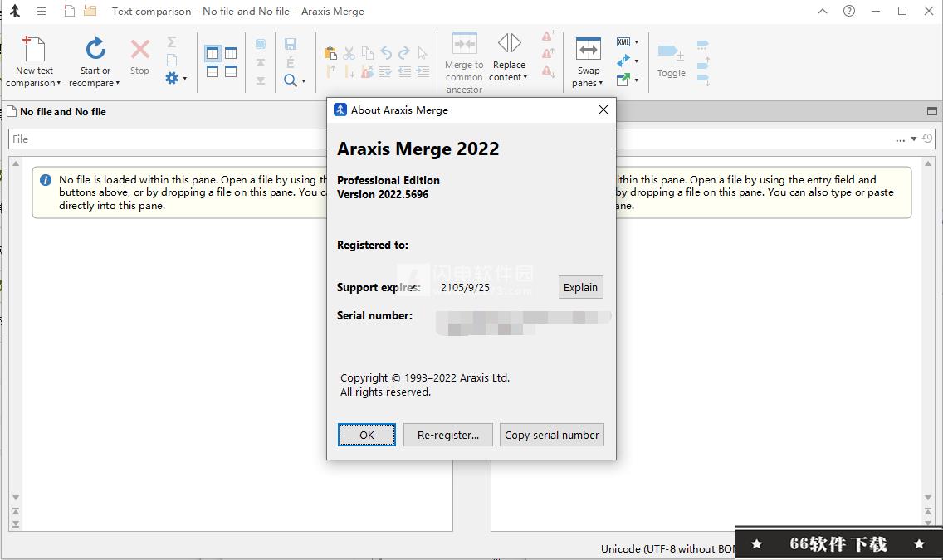Click the Cut scissors icon
Screen dimensions: 943x560
(x=349, y=53)
